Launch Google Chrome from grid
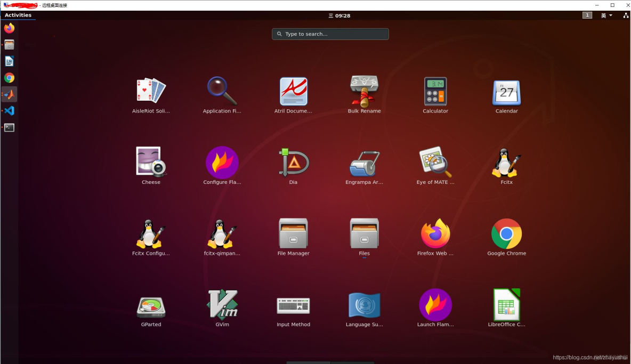The height and width of the screenshot is (364, 631). tap(506, 237)
